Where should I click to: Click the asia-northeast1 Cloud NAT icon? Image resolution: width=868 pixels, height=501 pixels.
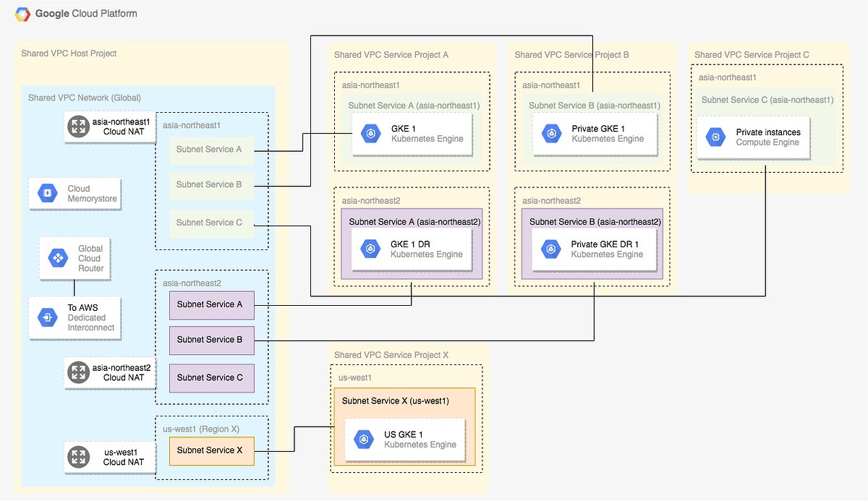pos(77,127)
